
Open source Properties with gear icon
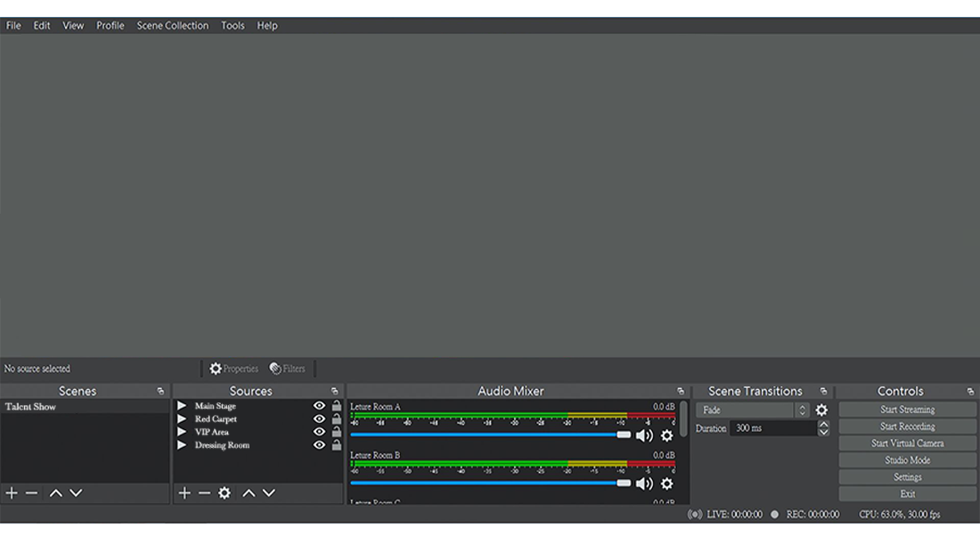click(x=233, y=369)
